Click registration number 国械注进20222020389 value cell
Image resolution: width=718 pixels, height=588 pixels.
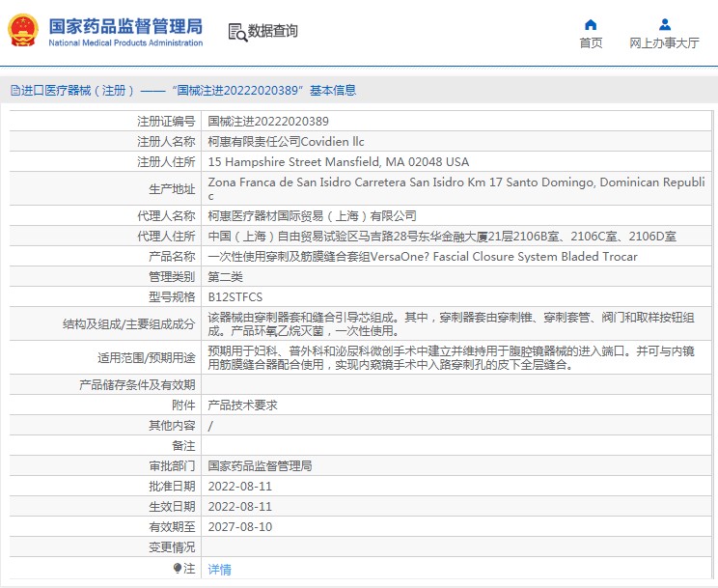[x=268, y=122]
